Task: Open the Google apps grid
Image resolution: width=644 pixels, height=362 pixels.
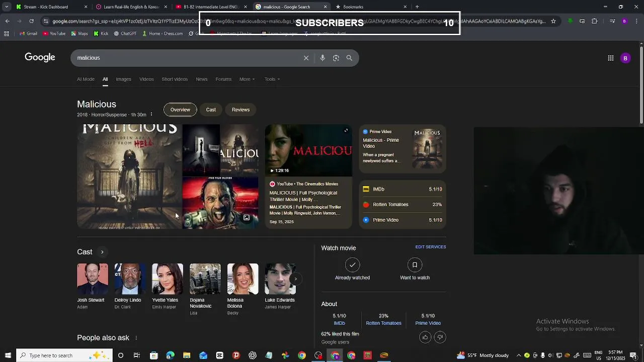Action: (x=611, y=58)
